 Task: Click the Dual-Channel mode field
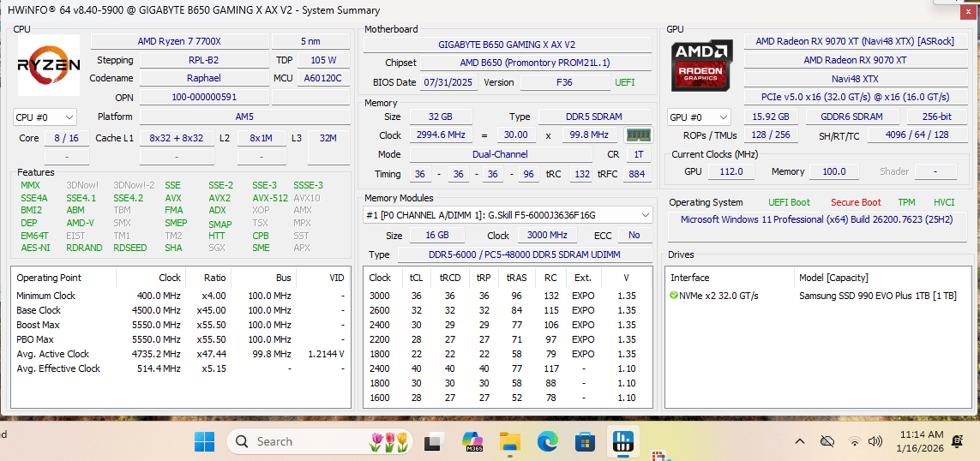tap(500, 154)
